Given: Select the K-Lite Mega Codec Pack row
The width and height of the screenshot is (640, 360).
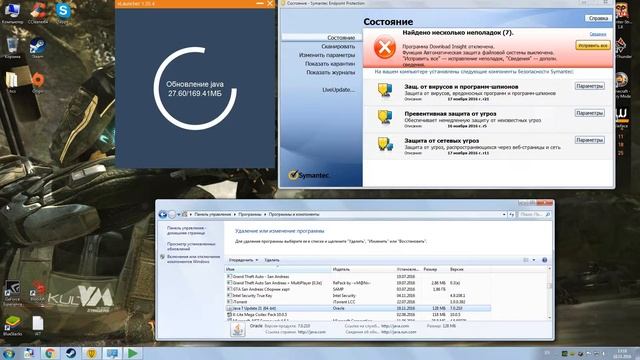Looking at the screenshot, I should click(x=358, y=315).
